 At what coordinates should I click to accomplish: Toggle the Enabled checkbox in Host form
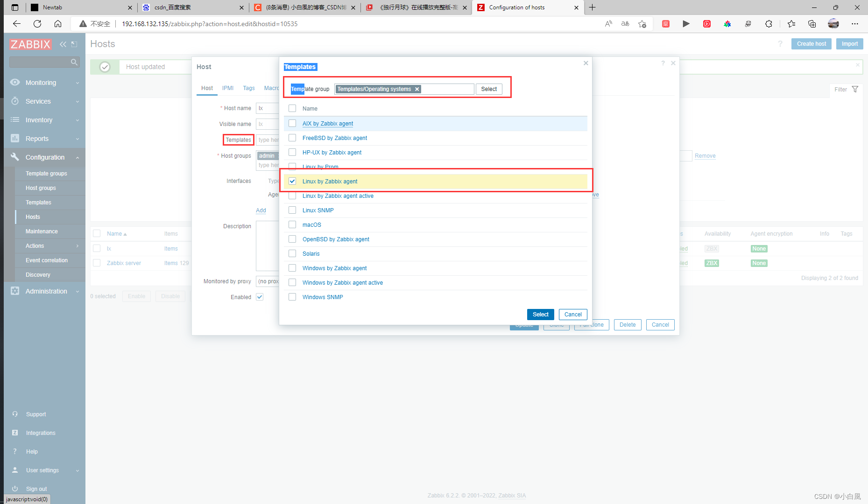(x=260, y=297)
